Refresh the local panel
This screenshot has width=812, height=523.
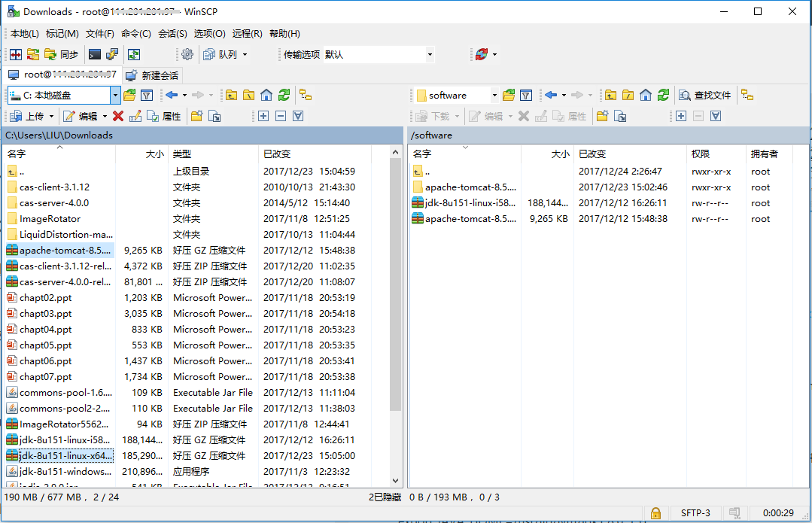[284, 96]
